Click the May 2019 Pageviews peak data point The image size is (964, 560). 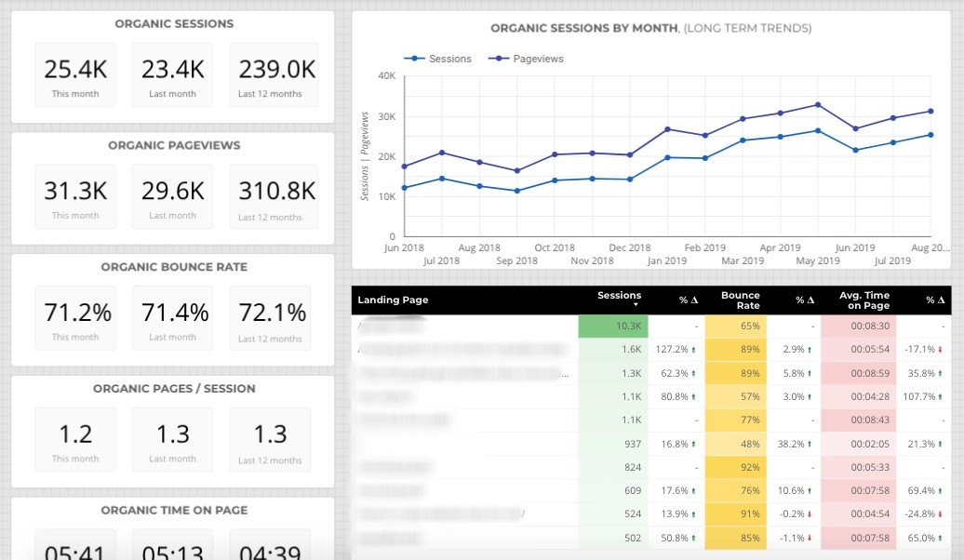(x=818, y=105)
